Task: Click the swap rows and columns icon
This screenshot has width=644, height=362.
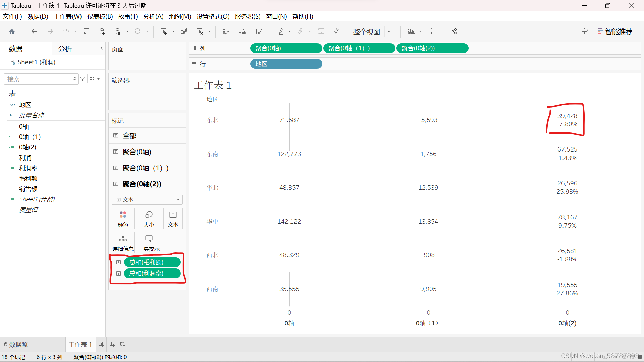Action: pos(226,31)
